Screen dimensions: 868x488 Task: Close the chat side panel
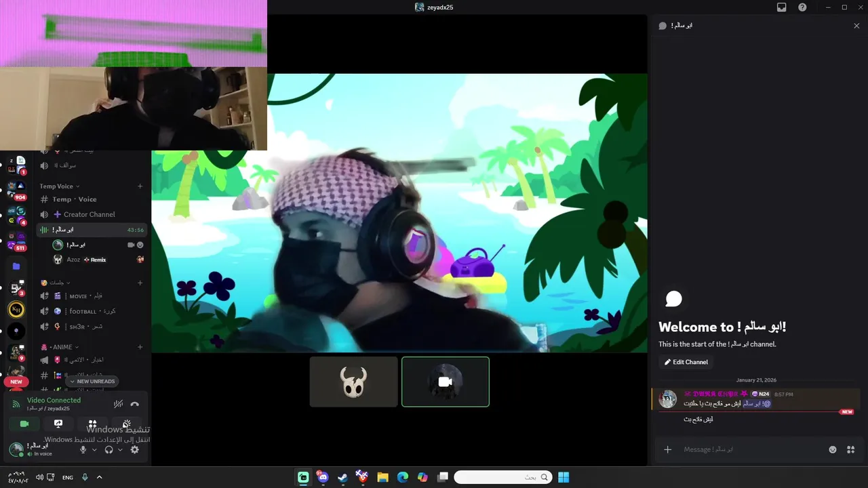(856, 26)
